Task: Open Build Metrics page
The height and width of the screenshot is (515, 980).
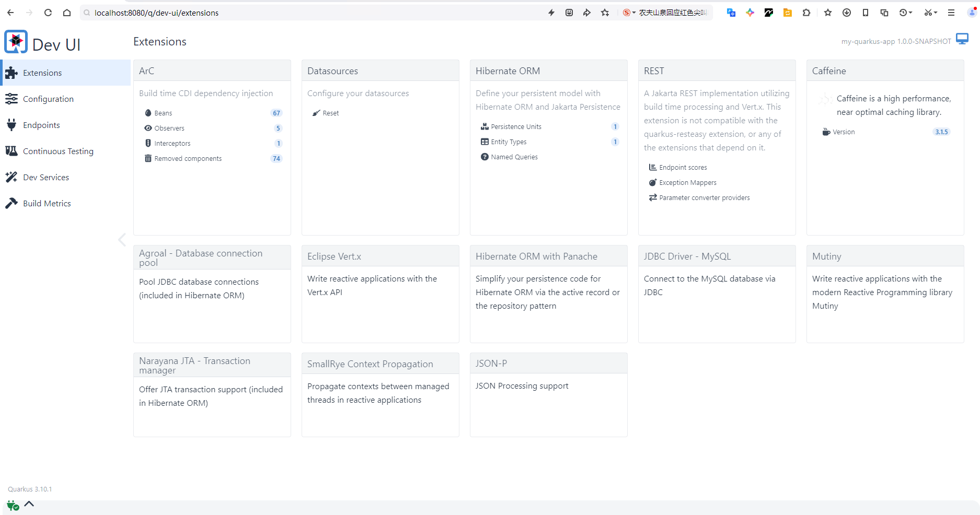Action: coord(65,203)
